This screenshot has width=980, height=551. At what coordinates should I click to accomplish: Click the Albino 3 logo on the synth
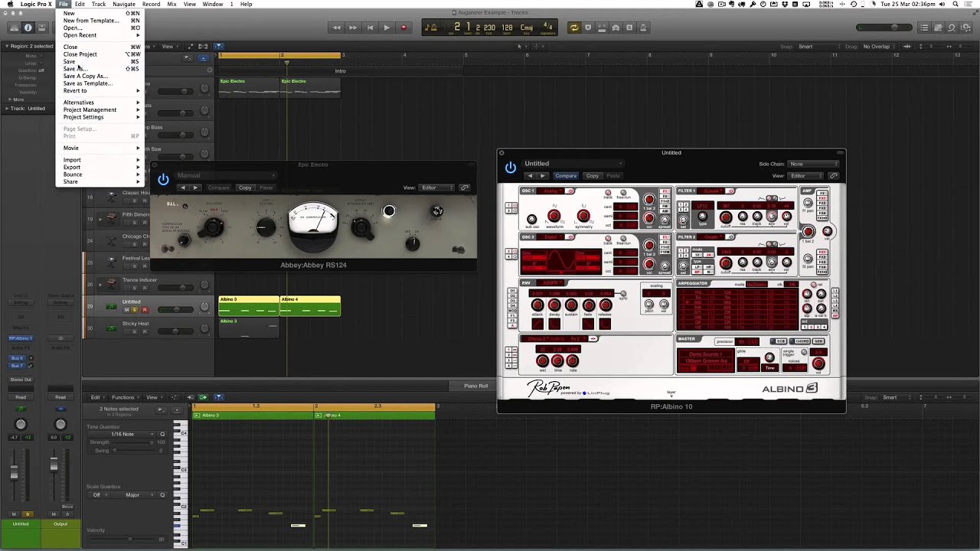790,389
